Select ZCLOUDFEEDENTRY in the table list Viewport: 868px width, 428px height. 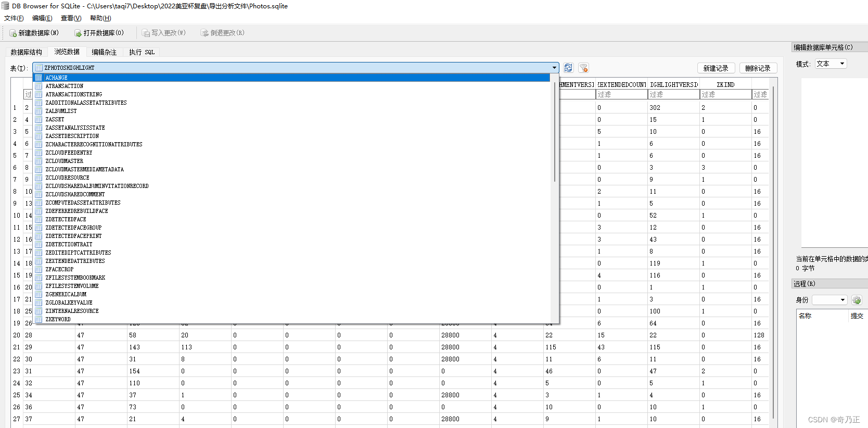(x=292, y=153)
